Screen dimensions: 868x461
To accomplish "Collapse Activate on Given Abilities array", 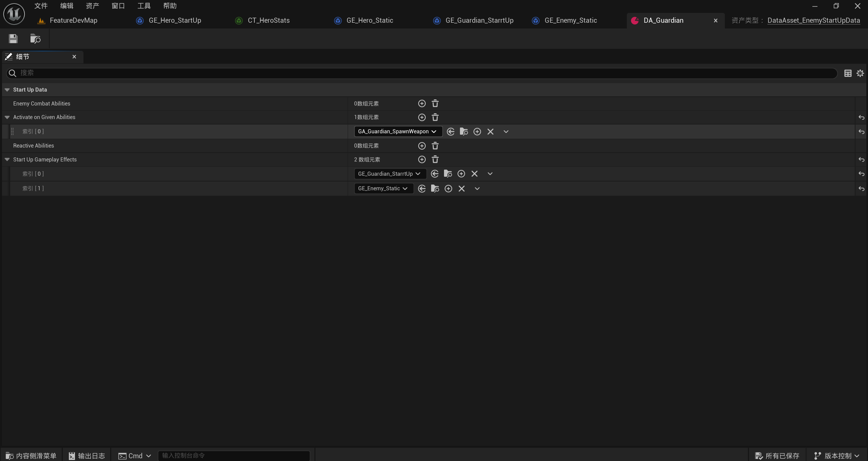I will click(x=7, y=117).
